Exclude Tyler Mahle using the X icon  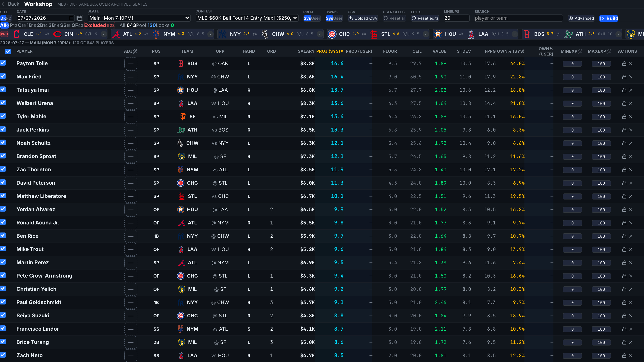631,117
